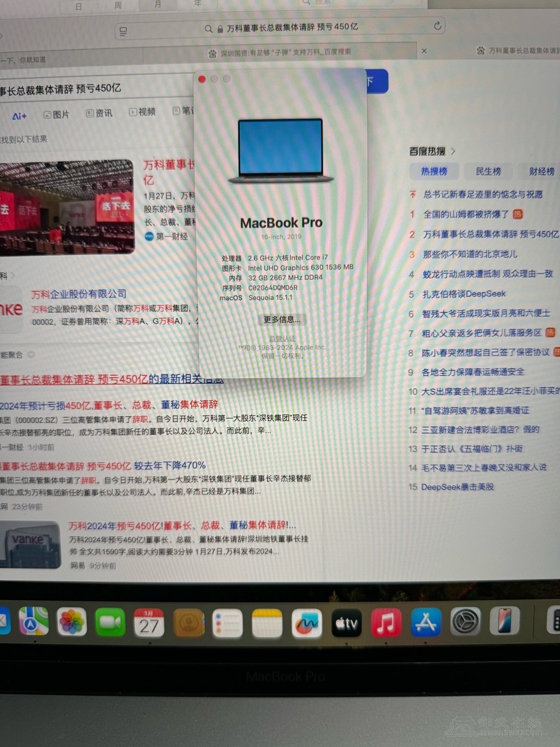Open hot search 粗心父亲返乡把俩女儿落服务区

point(482,332)
